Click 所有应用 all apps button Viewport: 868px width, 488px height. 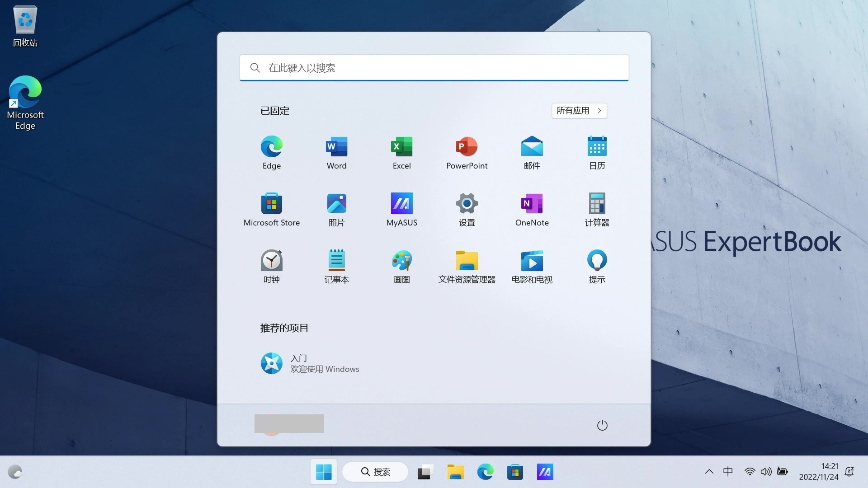point(579,111)
